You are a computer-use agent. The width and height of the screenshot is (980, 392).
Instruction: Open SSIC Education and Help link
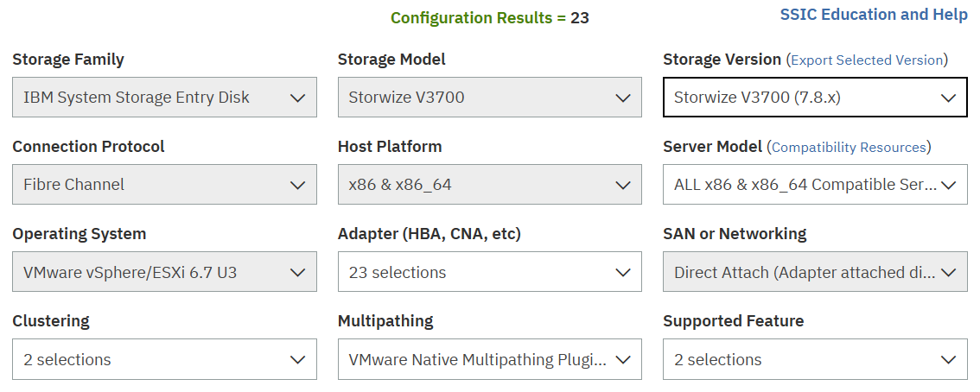(874, 15)
